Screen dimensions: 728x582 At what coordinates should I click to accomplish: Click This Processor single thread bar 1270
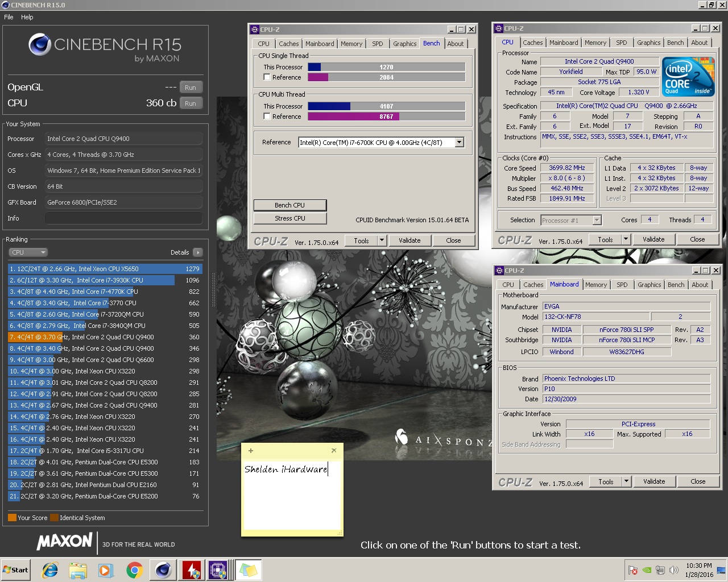pyautogui.click(x=386, y=67)
